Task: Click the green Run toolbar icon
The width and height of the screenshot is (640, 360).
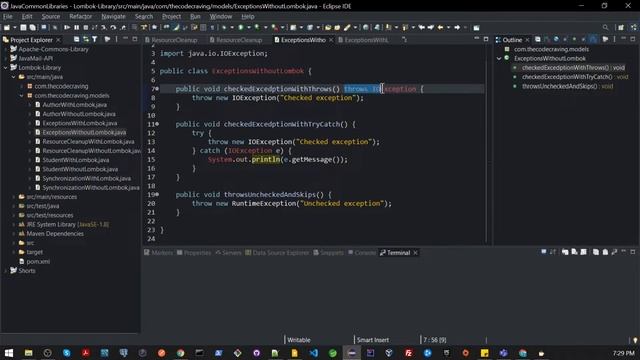Action: click(x=241, y=27)
